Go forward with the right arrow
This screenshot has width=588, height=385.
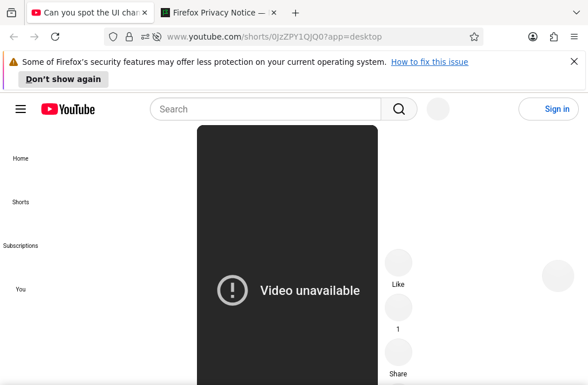tap(34, 37)
